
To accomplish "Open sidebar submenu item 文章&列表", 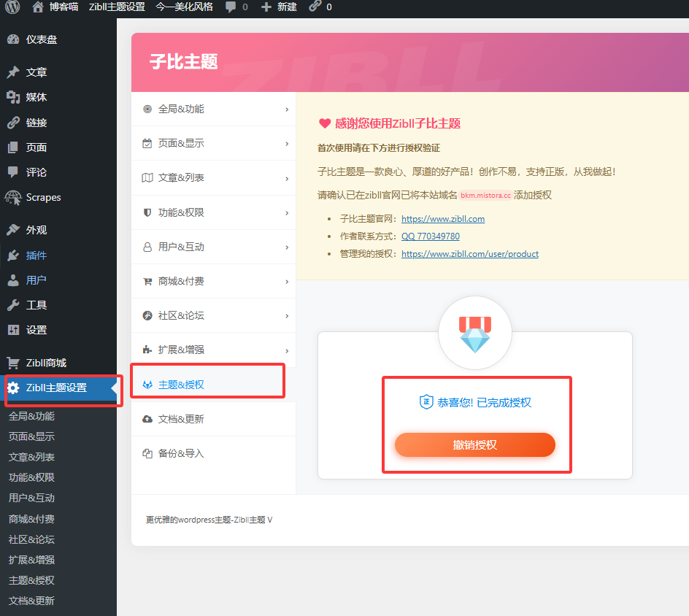I will (x=31, y=457).
